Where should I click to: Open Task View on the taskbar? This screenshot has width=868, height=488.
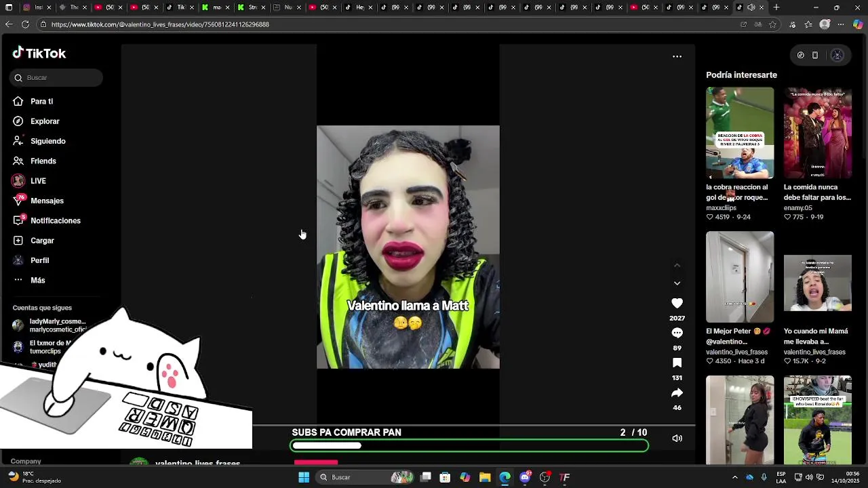coord(426,477)
